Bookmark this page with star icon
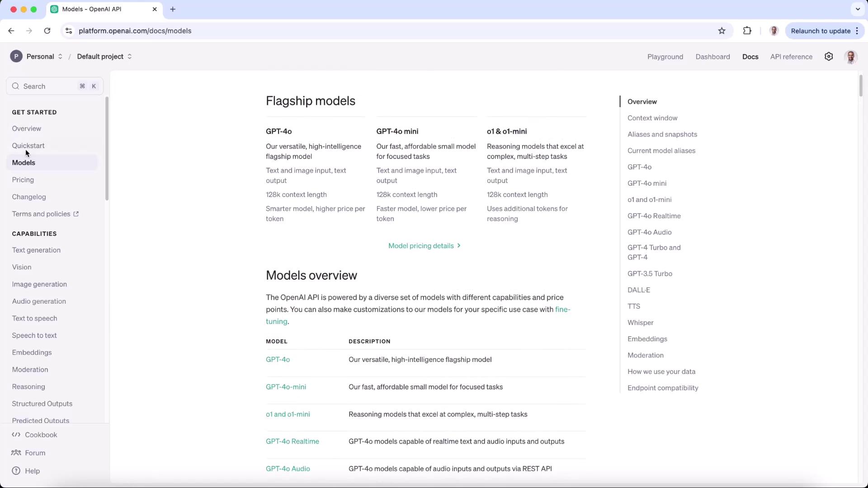The image size is (868, 488). (x=722, y=31)
